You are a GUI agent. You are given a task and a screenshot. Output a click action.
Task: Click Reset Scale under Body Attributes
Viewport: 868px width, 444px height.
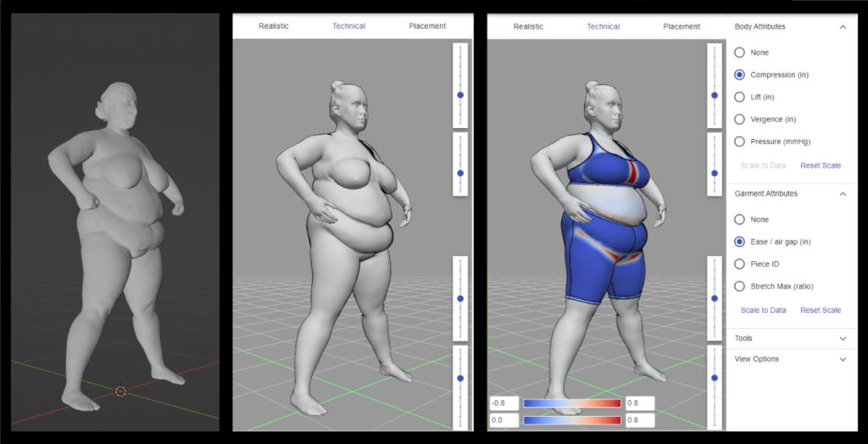tap(821, 165)
